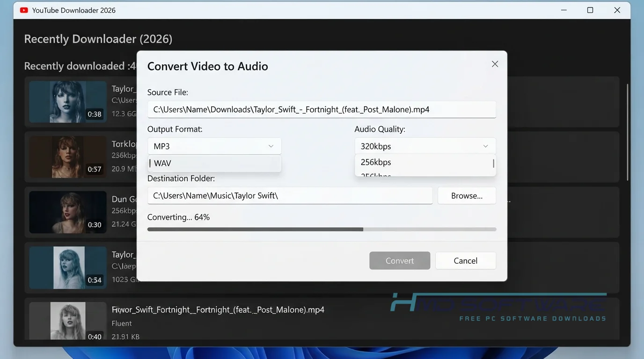The image size is (644, 359).
Task: Open the thumbnail with 0:57 duration
Action: click(x=68, y=157)
